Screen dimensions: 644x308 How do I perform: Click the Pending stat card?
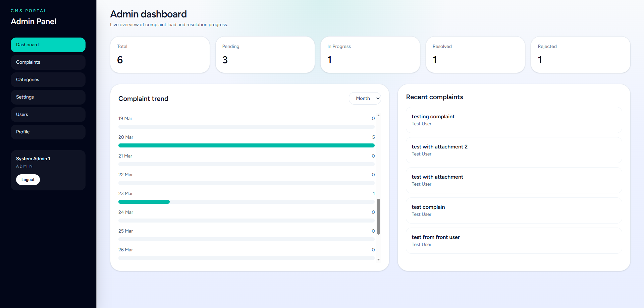tap(265, 54)
